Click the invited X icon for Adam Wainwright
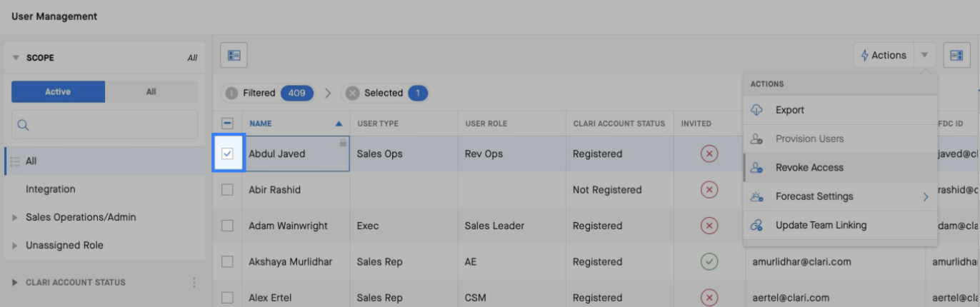Image resolution: width=980 pixels, height=307 pixels. 709,226
